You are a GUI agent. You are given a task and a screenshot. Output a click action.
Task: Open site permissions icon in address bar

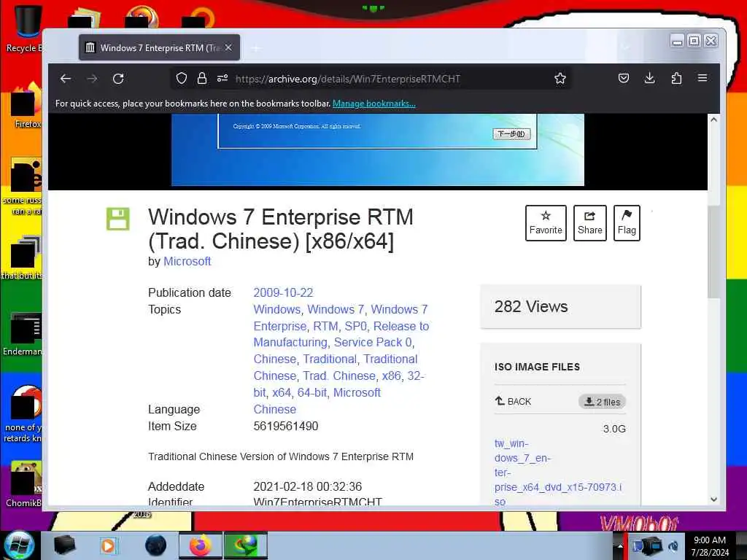click(x=222, y=78)
